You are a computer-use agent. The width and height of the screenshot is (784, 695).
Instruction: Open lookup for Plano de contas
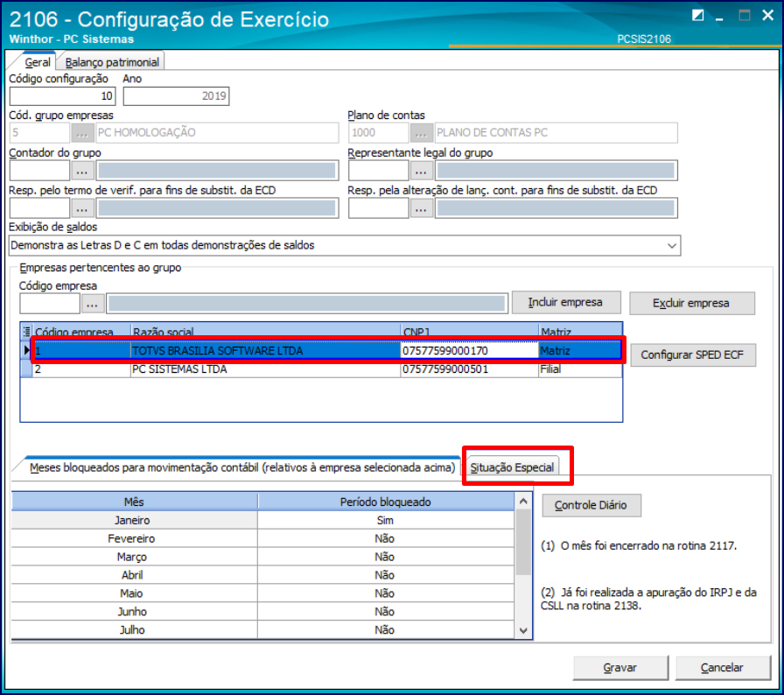pyautogui.click(x=421, y=133)
